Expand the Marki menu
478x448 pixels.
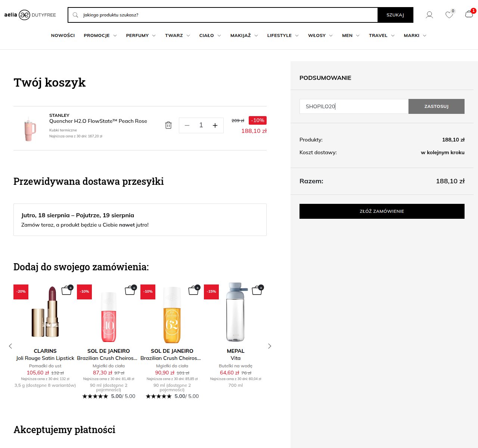coord(415,35)
